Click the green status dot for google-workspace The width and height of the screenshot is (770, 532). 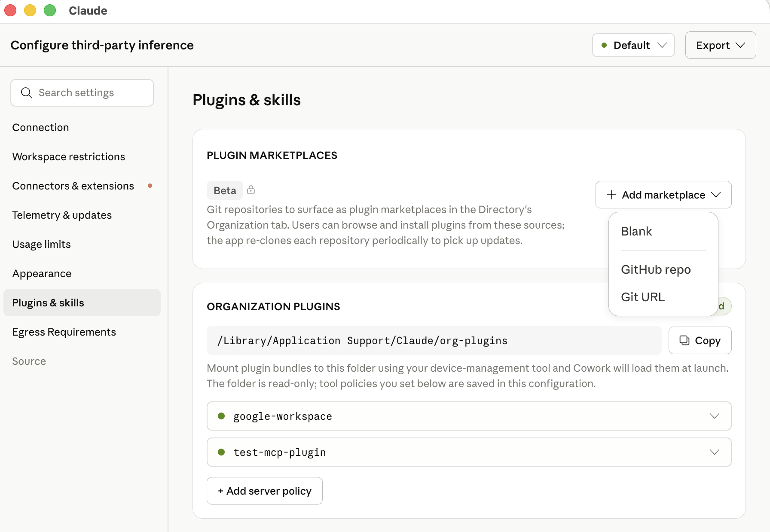pos(221,416)
